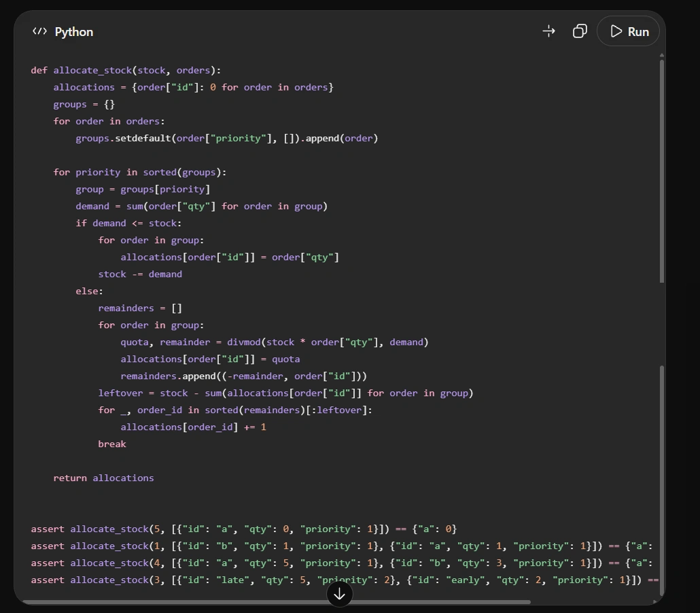This screenshot has height=613, width=700.
Task: Run the Python code block
Action: click(x=628, y=32)
